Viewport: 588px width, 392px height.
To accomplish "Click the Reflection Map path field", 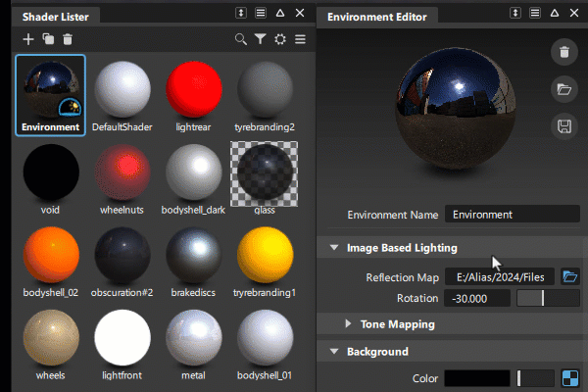I will pos(500,277).
